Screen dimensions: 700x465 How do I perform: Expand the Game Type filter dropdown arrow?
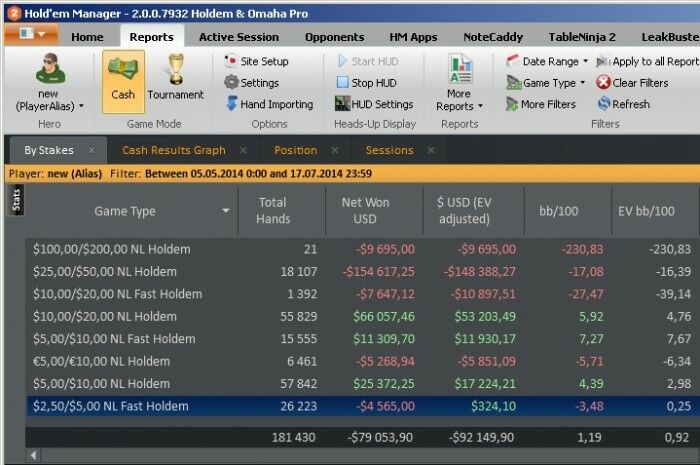pyautogui.click(x=582, y=83)
